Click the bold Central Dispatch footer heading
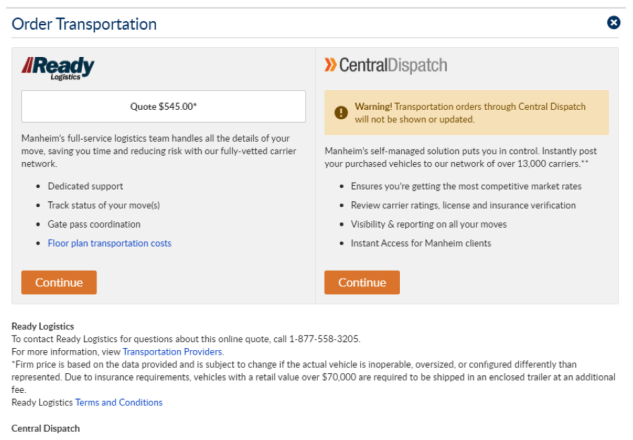The width and height of the screenshot is (633, 440). click(x=45, y=428)
